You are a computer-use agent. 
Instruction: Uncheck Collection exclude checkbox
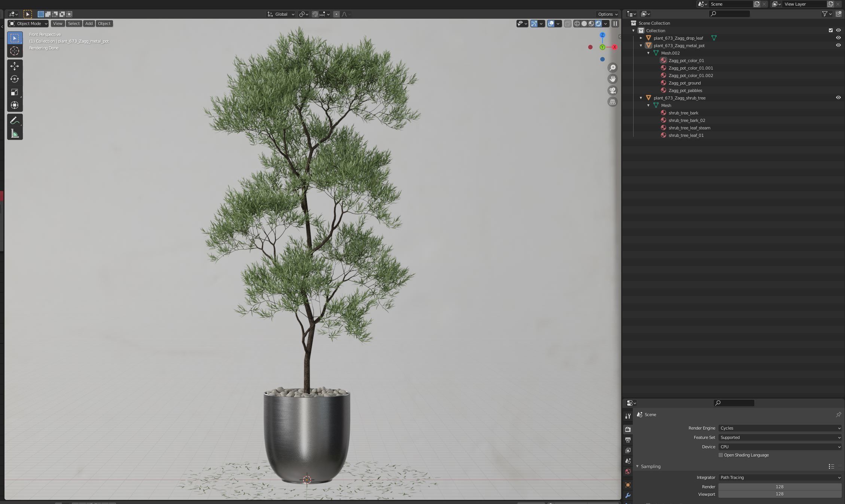pyautogui.click(x=831, y=30)
